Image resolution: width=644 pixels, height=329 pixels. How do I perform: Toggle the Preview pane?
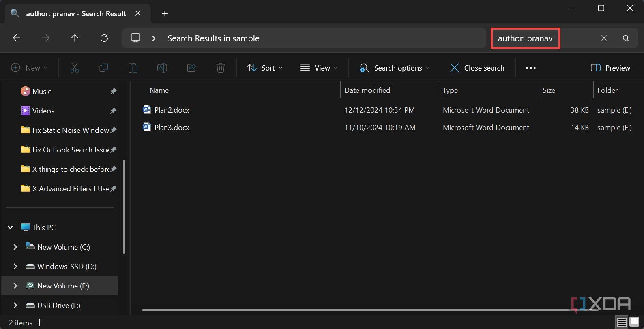coord(610,68)
